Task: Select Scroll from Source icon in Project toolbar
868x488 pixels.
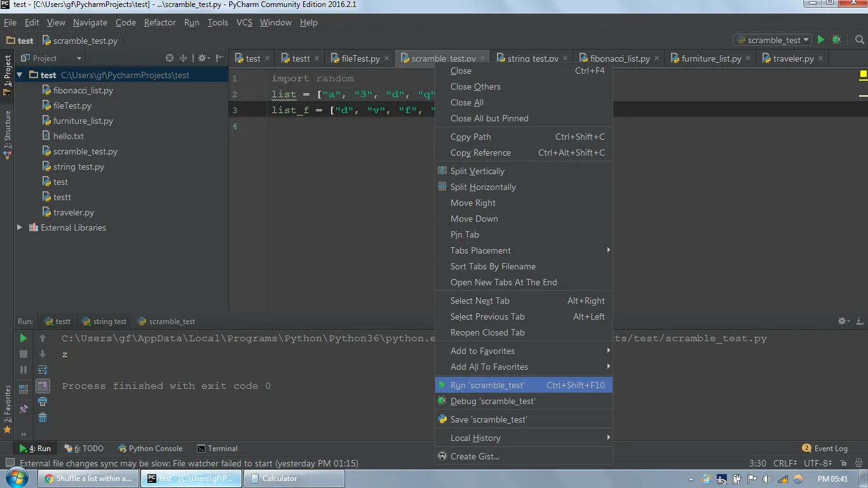Action: (168, 57)
